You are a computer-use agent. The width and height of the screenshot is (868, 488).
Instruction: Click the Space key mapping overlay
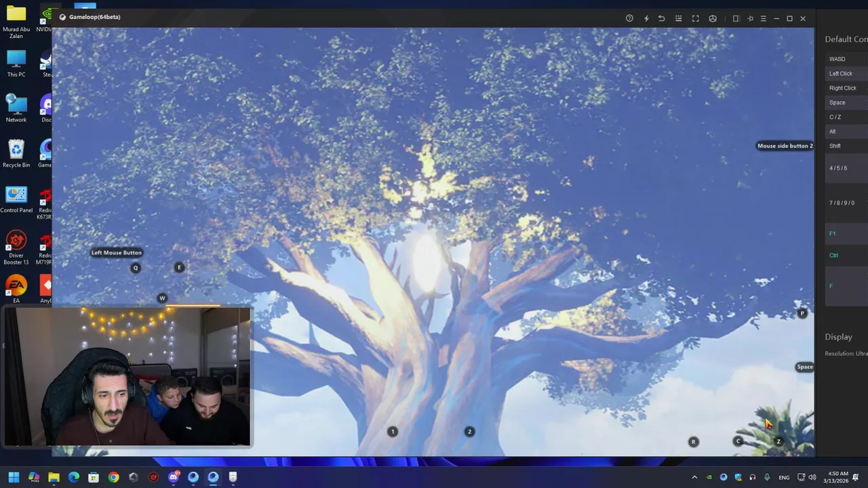(x=805, y=367)
